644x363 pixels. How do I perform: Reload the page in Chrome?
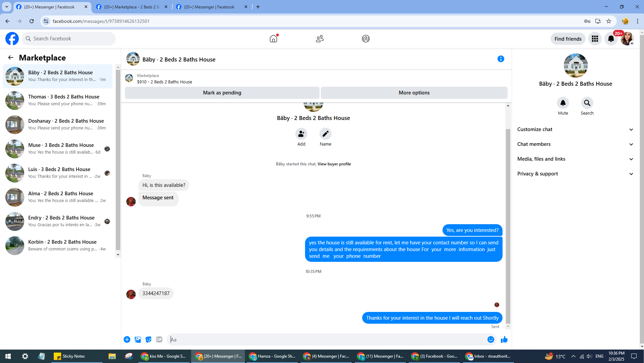(32, 21)
